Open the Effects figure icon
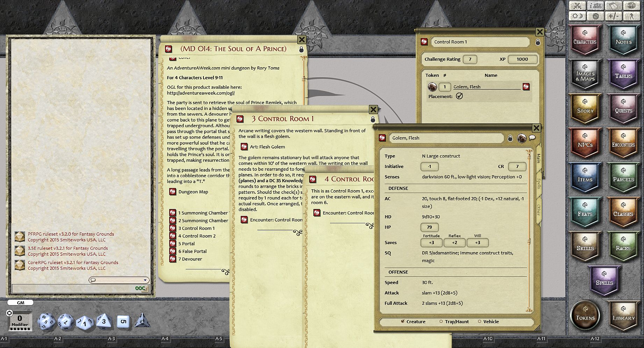 631,16
